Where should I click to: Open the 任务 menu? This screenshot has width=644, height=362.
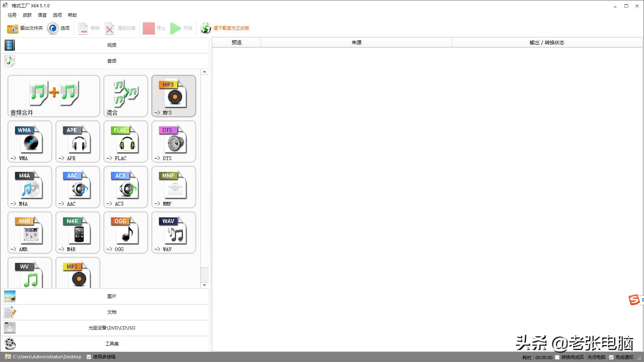click(12, 15)
